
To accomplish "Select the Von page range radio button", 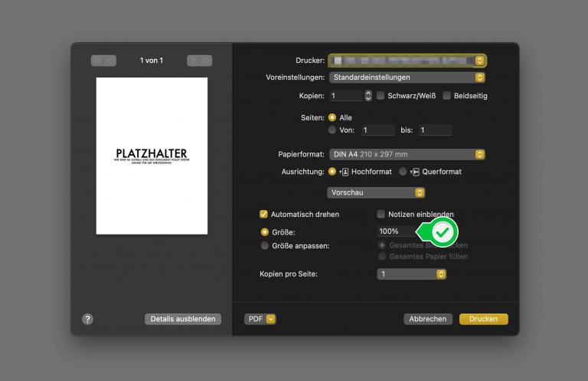I will [x=332, y=130].
